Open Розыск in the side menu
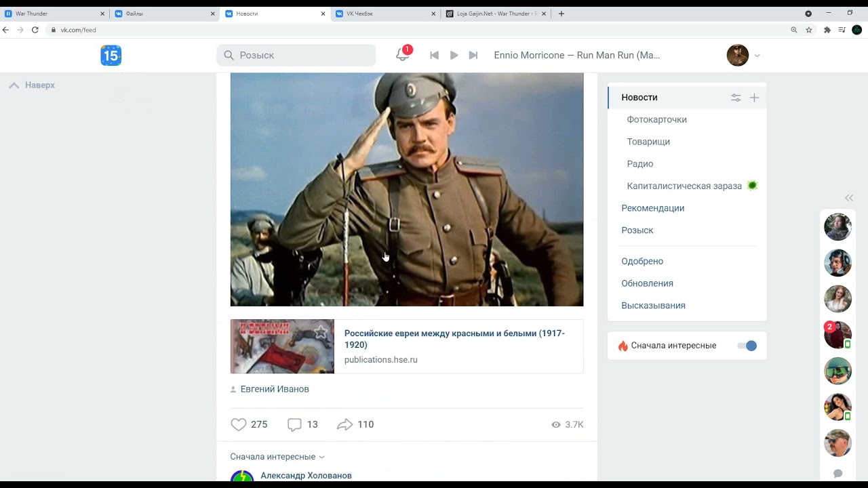The image size is (868, 488). pos(637,230)
